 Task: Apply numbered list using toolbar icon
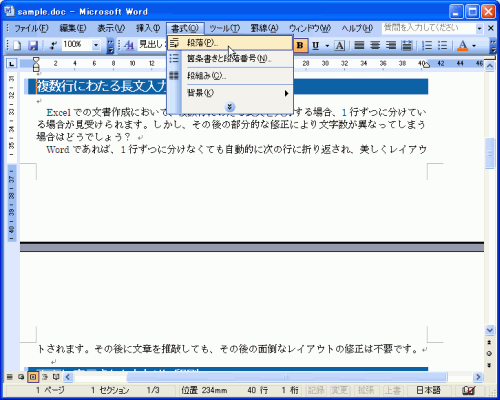click(427, 45)
